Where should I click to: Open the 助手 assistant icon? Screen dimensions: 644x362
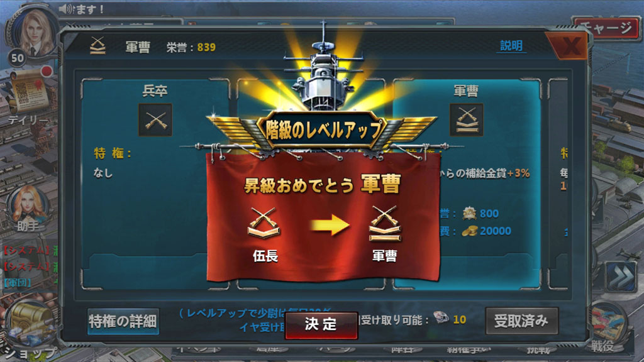pyautogui.click(x=28, y=209)
